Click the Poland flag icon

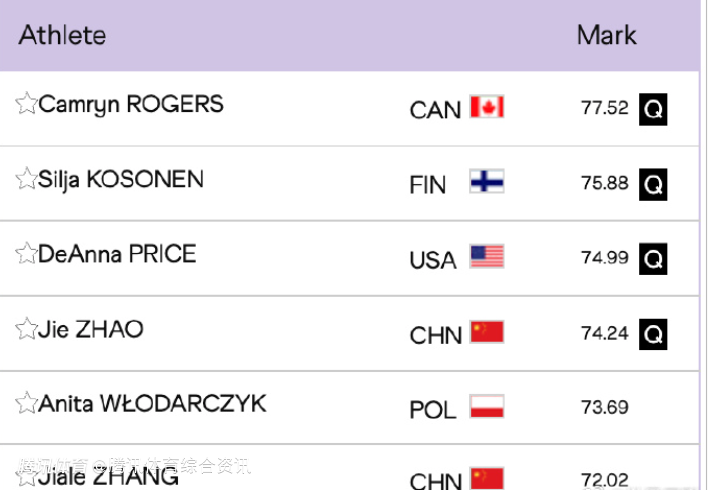[487, 407]
